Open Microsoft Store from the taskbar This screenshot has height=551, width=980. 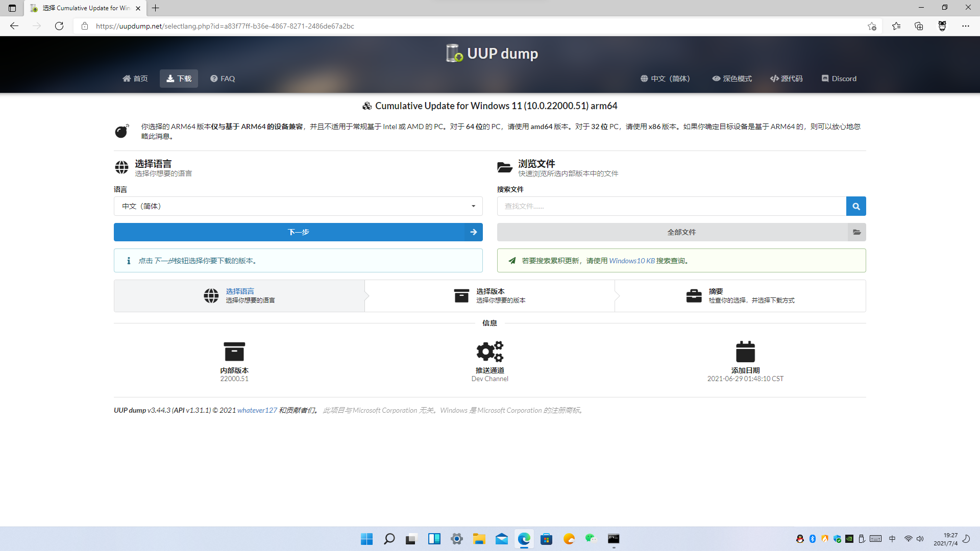click(546, 539)
